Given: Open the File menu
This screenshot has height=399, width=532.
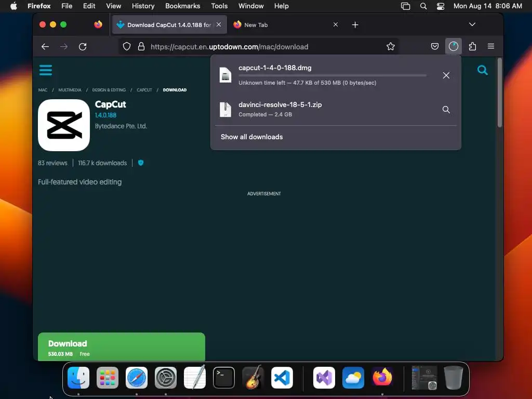Looking at the screenshot, I should (66, 6).
